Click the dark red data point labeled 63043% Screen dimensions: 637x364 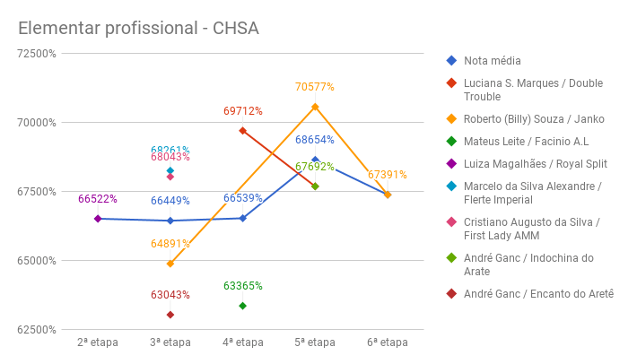click(x=170, y=315)
